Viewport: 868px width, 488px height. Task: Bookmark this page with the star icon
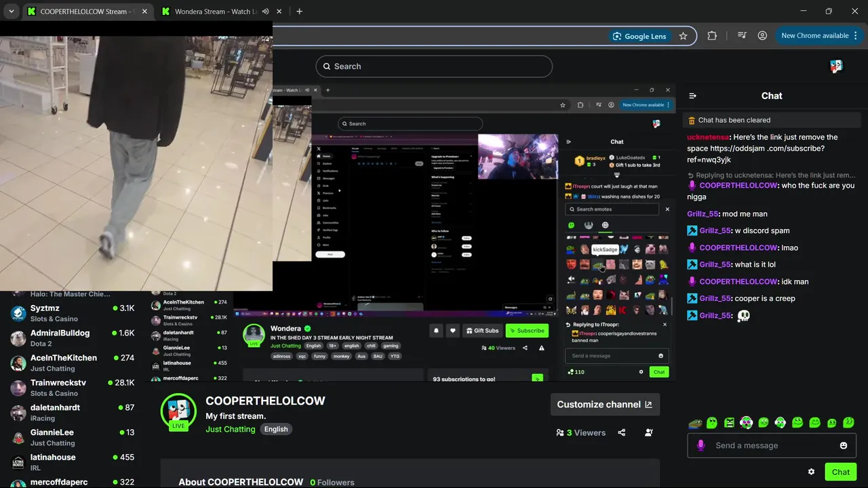click(683, 36)
